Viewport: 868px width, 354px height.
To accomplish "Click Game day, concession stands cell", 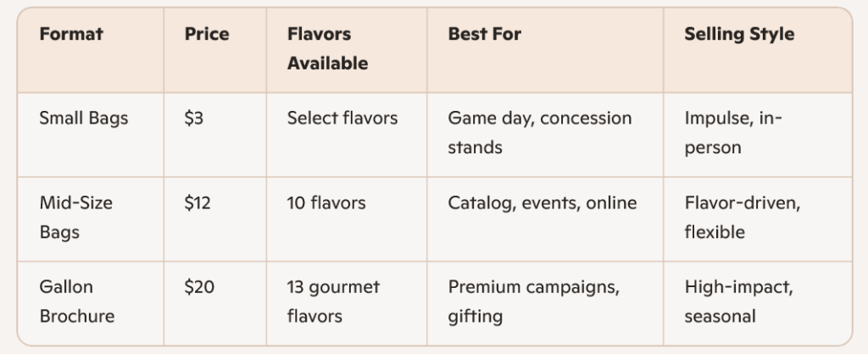I will pos(540,133).
